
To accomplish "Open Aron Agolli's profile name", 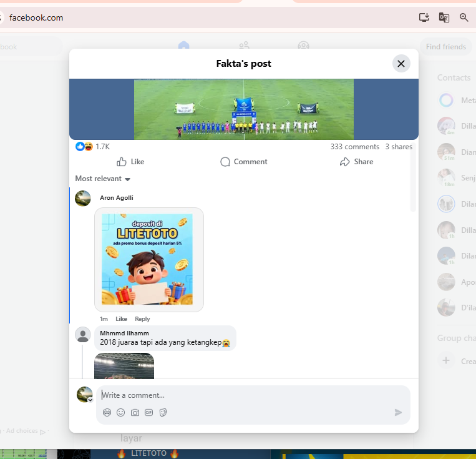I will [x=117, y=197].
